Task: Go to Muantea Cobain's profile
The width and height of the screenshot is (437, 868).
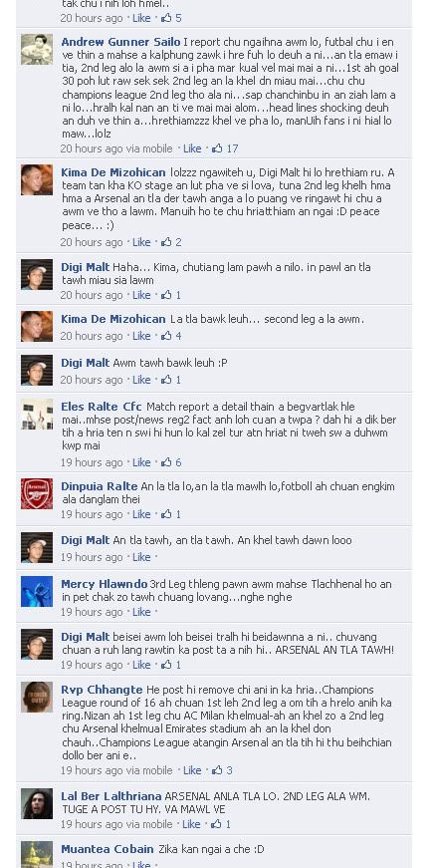Action: click(x=108, y=849)
